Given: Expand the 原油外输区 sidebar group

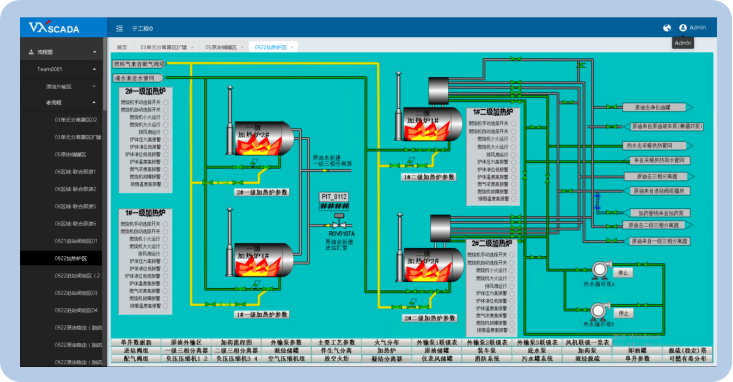Looking at the screenshot, I should 94,86.
